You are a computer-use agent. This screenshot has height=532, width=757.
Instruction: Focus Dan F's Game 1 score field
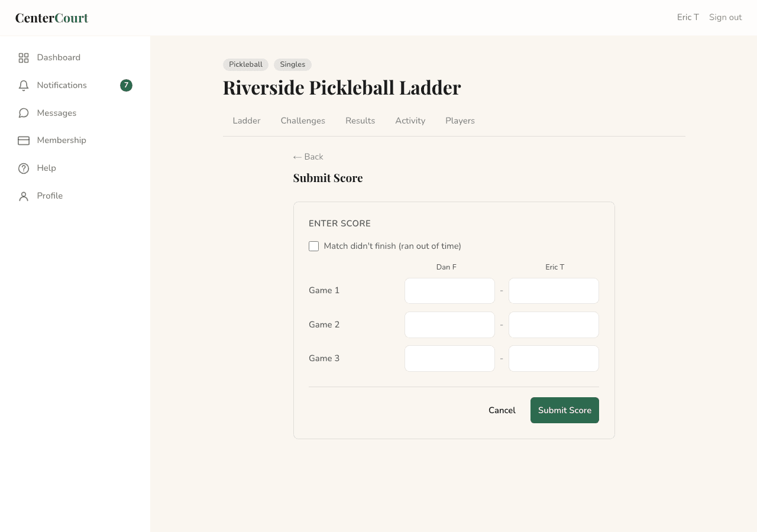point(449,291)
